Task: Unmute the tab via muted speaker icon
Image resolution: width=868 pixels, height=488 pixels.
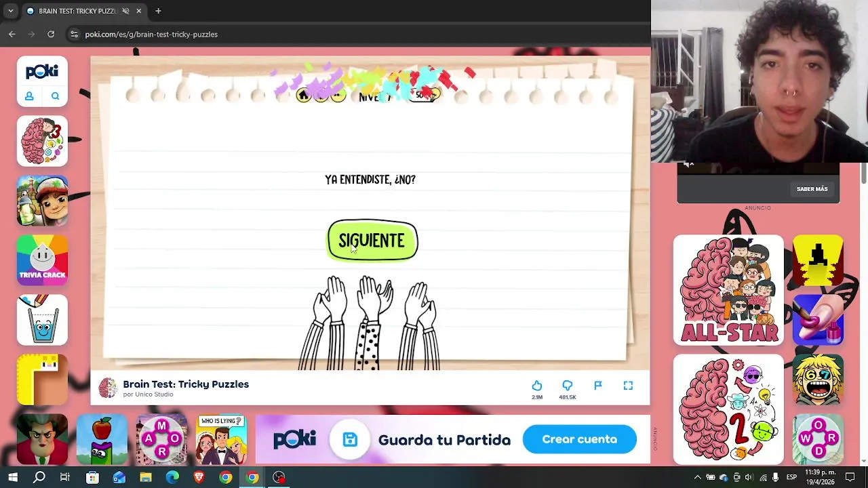Action: pos(125,11)
